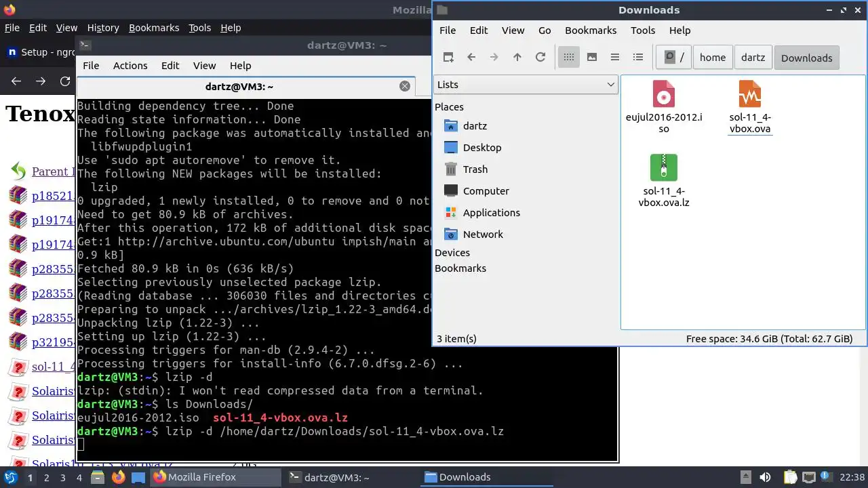Click the 'Downloads' path breadcrumb button
The width and height of the screenshot is (868, 488).
(806, 58)
